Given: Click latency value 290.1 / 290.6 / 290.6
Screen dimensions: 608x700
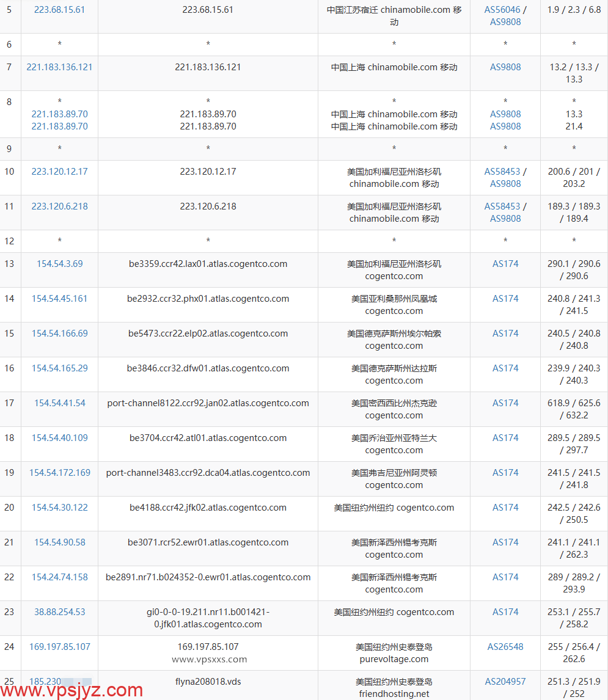Looking at the screenshot, I should [x=574, y=269].
